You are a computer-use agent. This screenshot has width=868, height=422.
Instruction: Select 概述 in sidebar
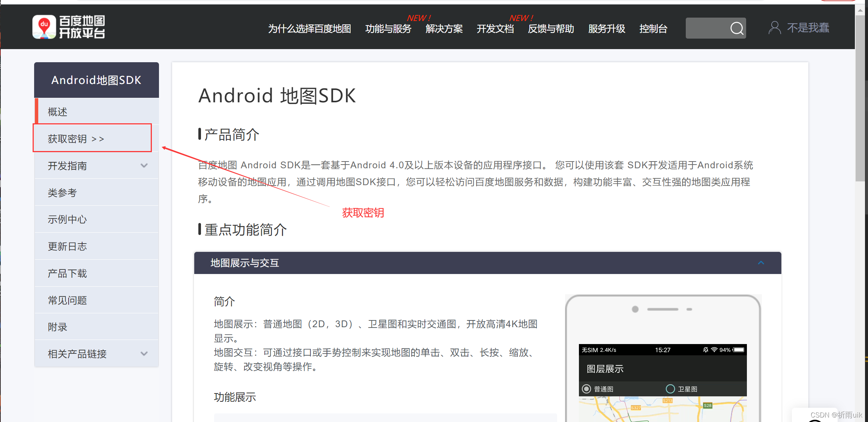coord(97,112)
